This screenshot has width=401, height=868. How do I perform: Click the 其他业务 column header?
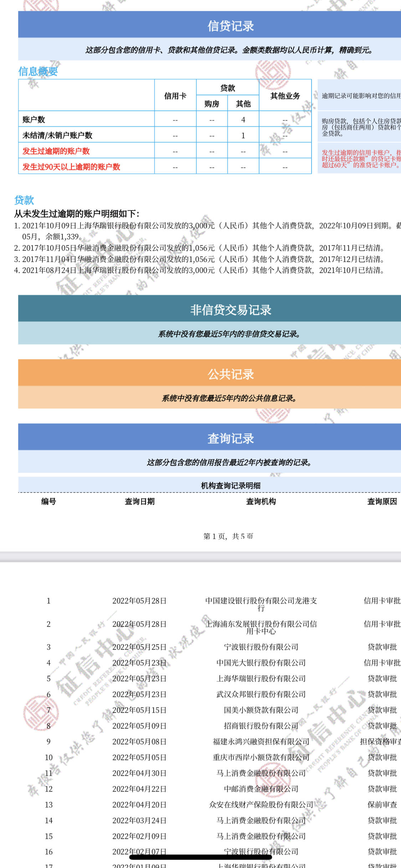285,96
